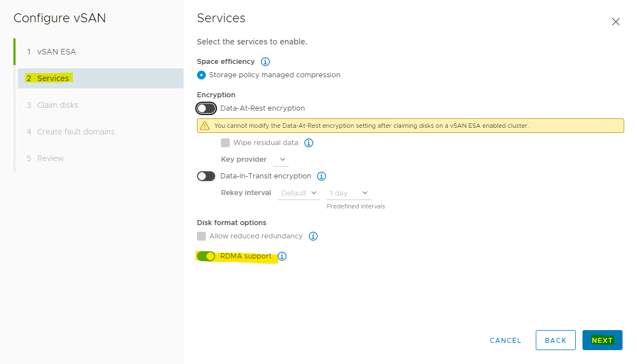Click the NEXT button
637x364 pixels.
(602, 341)
